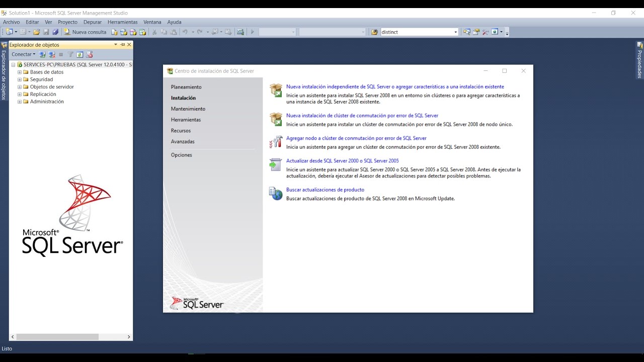644x362 pixels.
Task: Click Agregar nodo a clúster de conmutación link
Action: coord(356,138)
